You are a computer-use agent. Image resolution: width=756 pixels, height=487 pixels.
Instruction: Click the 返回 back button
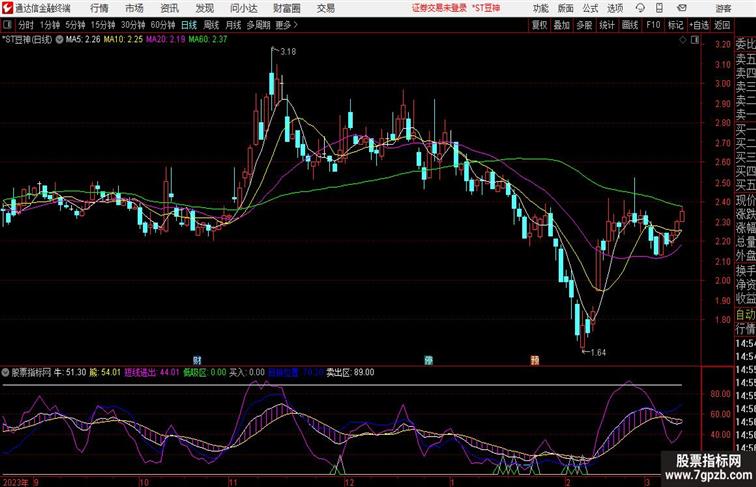(722, 25)
